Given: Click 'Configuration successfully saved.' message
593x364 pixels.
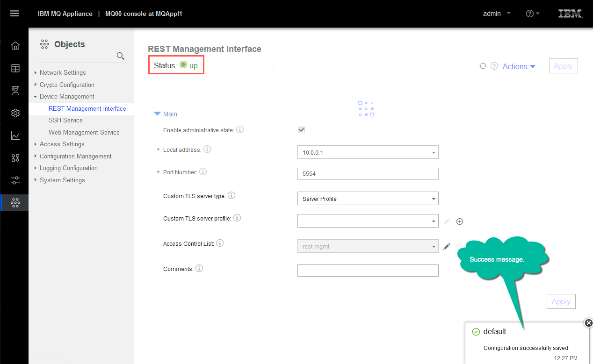Looking at the screenshot, I should coord(527,348).
